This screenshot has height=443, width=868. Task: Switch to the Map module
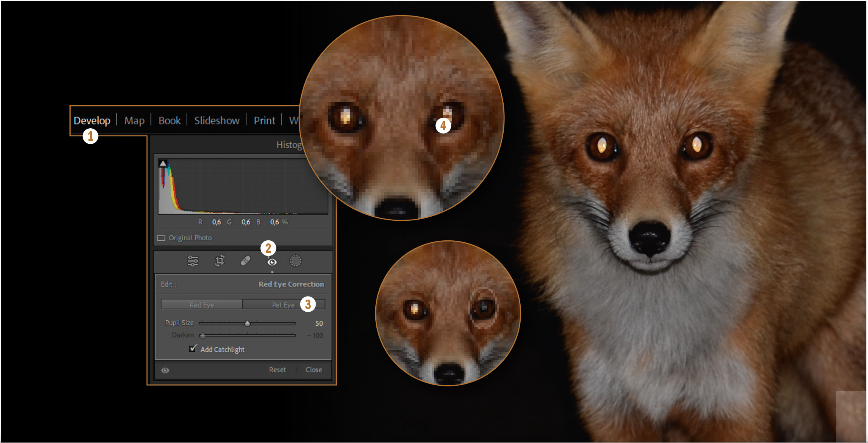[x=134, y=121]
